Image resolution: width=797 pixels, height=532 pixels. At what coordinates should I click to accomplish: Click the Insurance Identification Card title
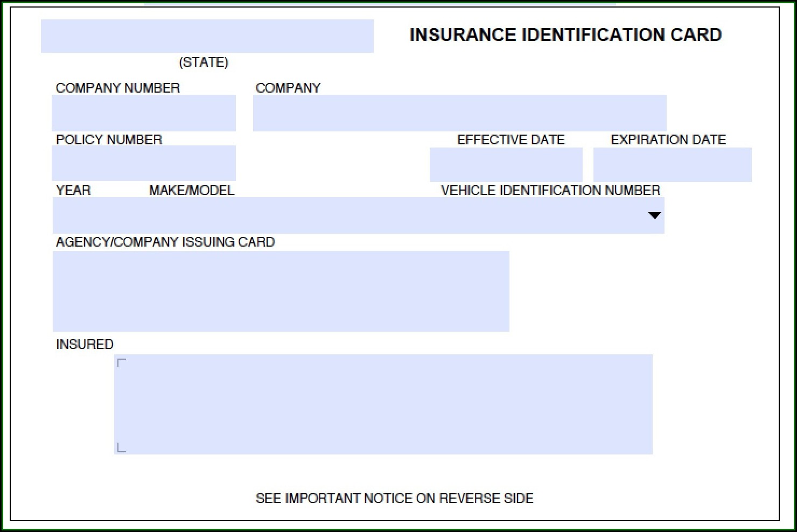[565, 35]
